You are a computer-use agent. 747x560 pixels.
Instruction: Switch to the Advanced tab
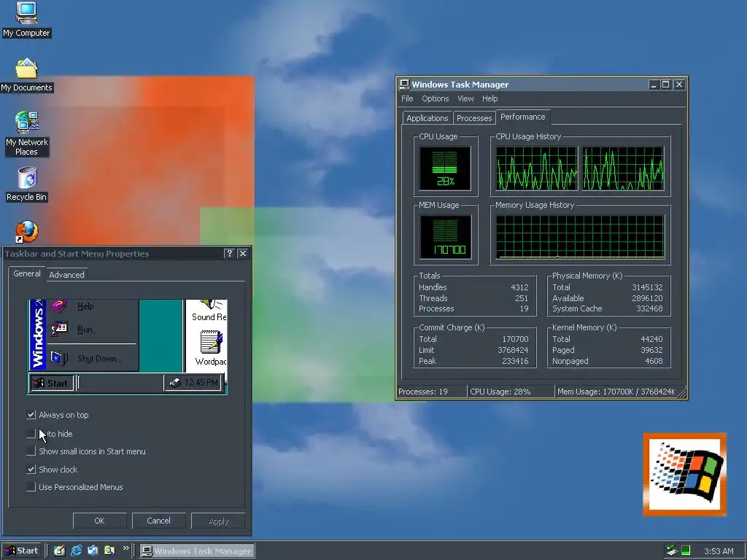coord(66,275)
